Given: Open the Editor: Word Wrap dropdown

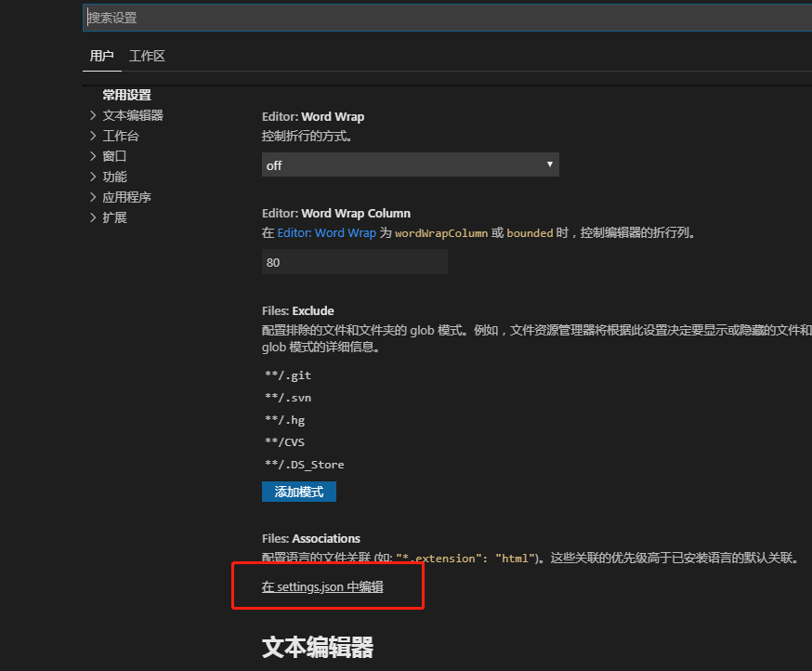Looking at the screenshot, I should [x=411, y=164].
